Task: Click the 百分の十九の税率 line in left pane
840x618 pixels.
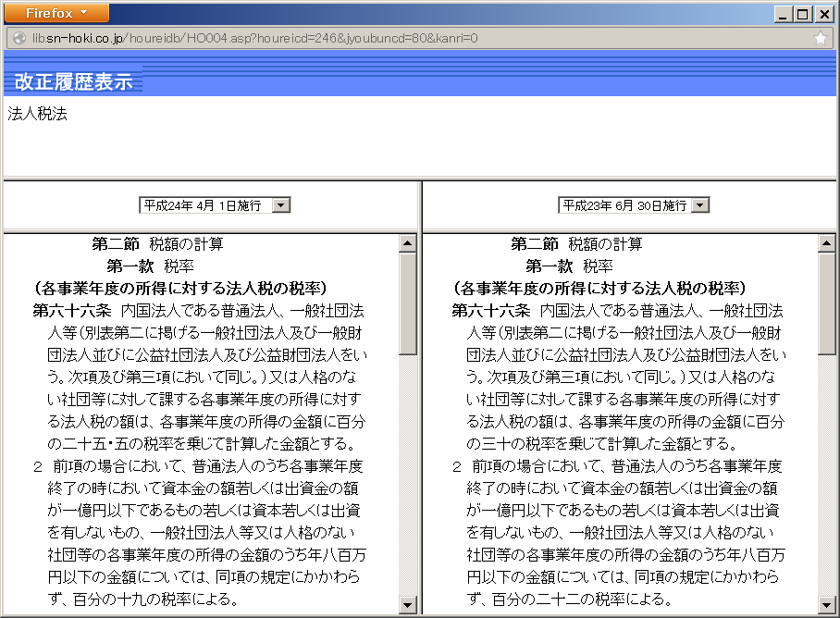Action: pyautogui.click(x=143, y=599)
